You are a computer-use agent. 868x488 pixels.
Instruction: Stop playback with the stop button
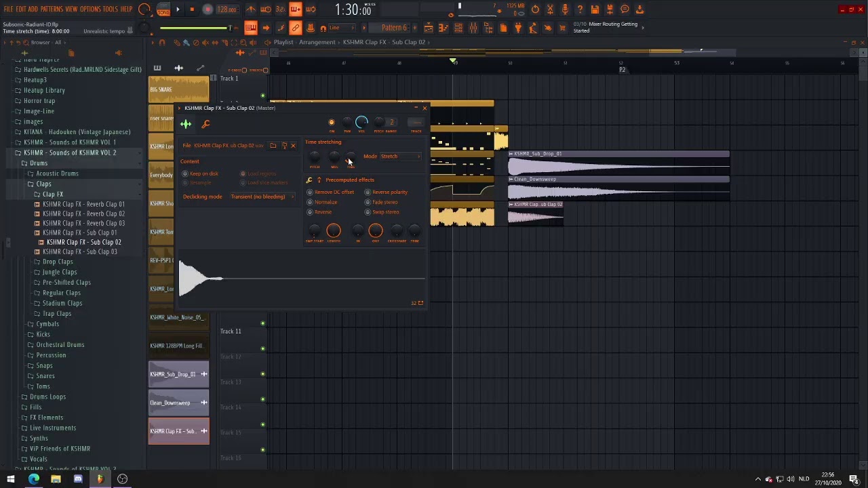click(192, 9)
